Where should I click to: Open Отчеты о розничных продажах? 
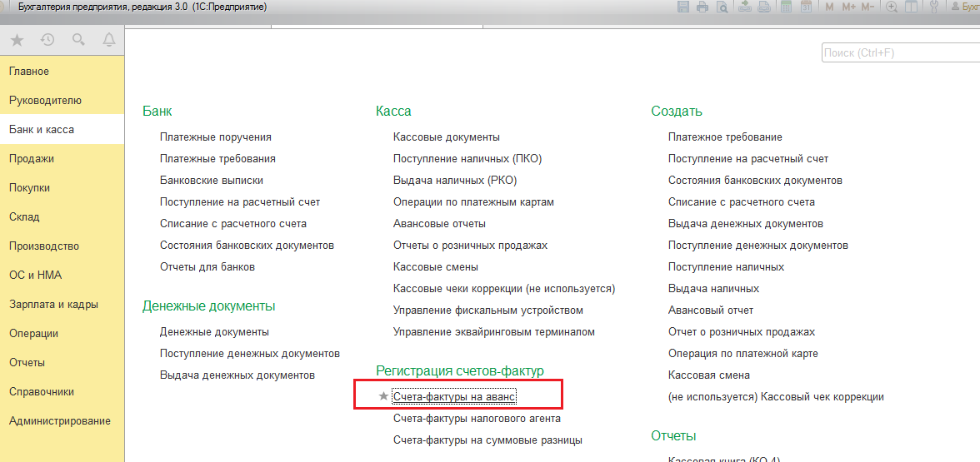pos(471,246)
